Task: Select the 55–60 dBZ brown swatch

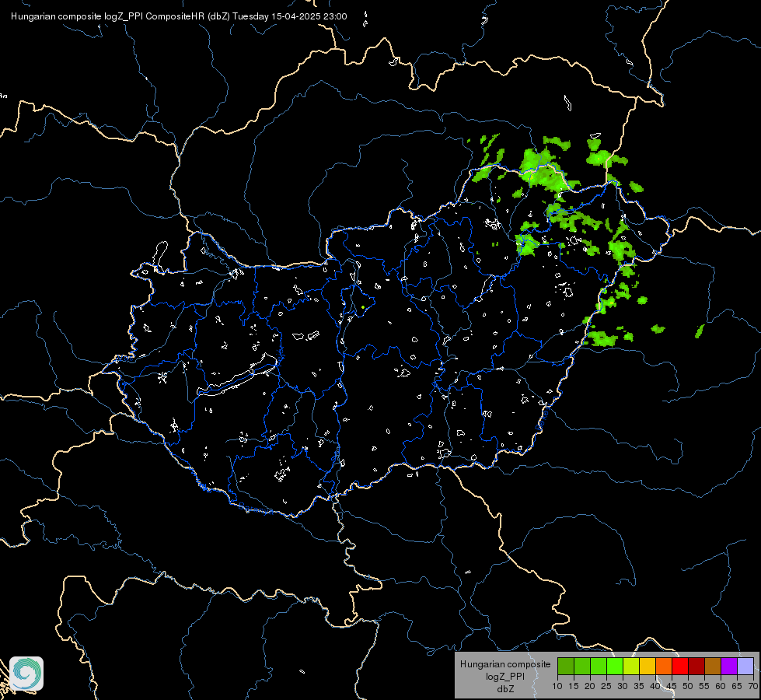Action: coord(713,666)
